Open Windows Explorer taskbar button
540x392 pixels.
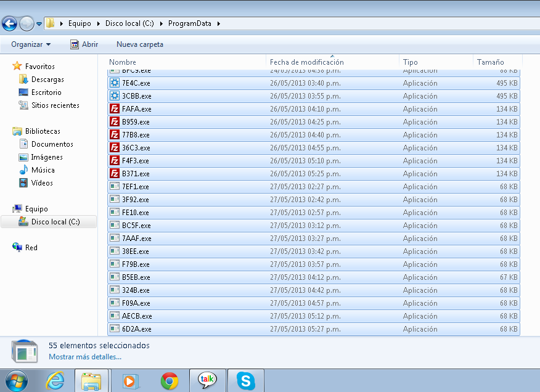[x=91, y=381]
